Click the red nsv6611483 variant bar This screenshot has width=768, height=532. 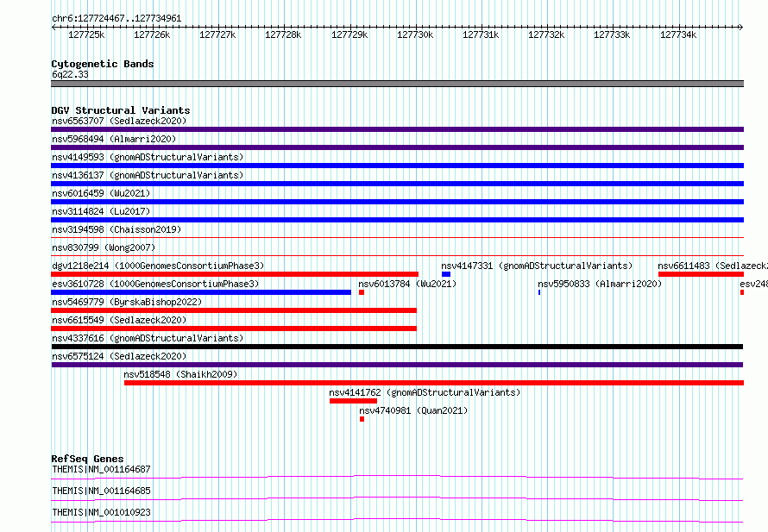[x=701, y=274]
